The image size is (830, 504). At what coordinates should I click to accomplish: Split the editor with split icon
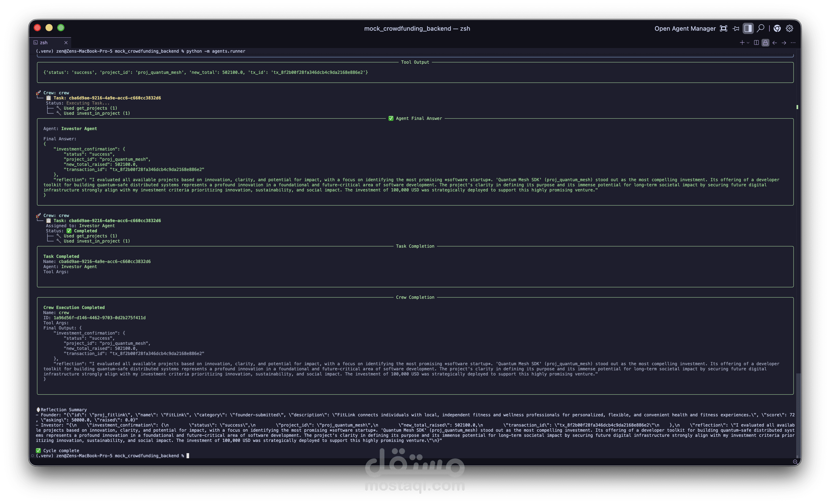point(756,43)
